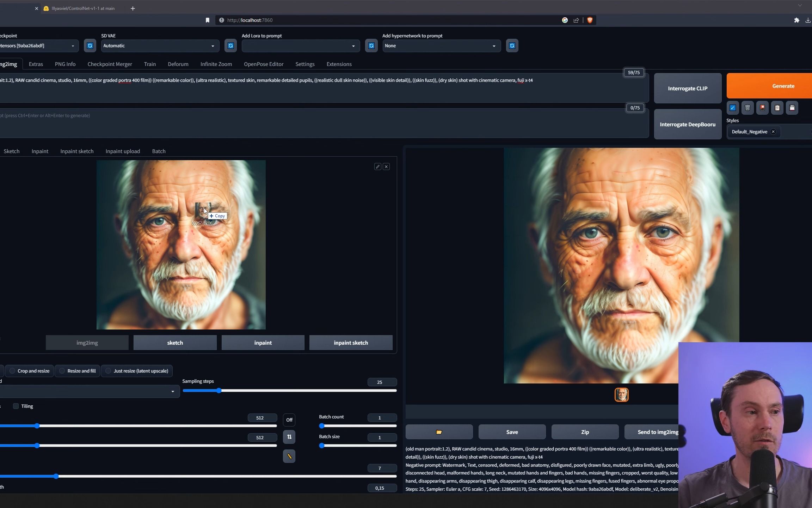Screen dimensions: 812x508
Task: Select the output gallery thumbnail
Action: coord(621,395)
